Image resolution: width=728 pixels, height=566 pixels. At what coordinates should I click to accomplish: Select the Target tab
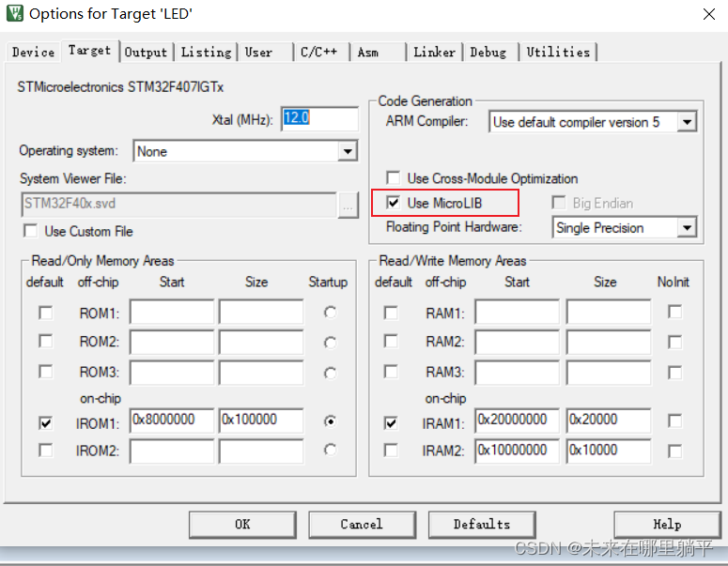click(89, 50)
